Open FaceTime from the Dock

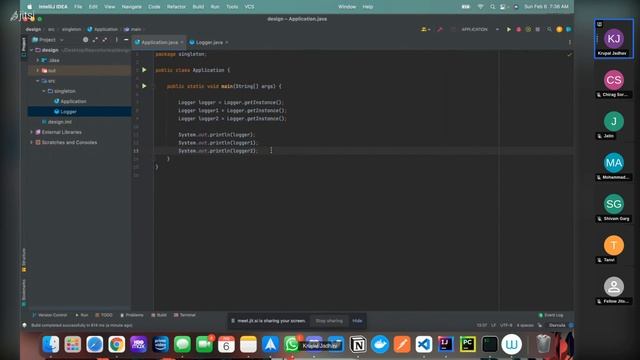[204, 344]
